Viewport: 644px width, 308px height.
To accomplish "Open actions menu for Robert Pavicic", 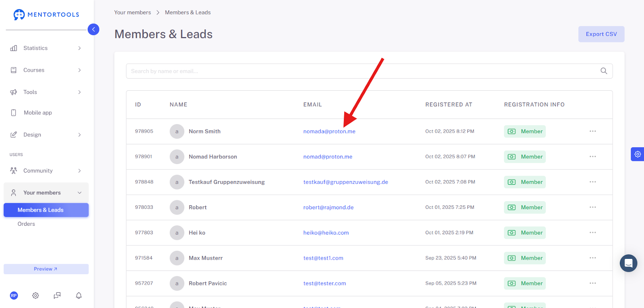I will coord(593,283).
